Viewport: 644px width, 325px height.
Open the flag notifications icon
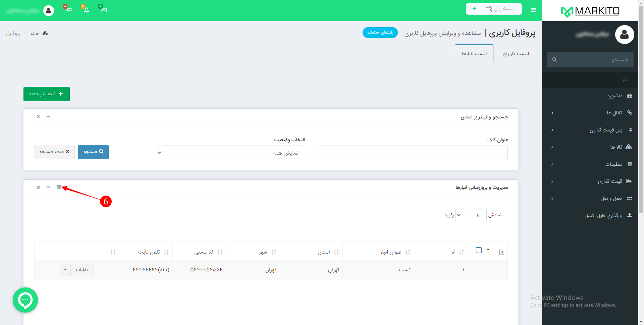pyautogui.click(x=68, y=9)
